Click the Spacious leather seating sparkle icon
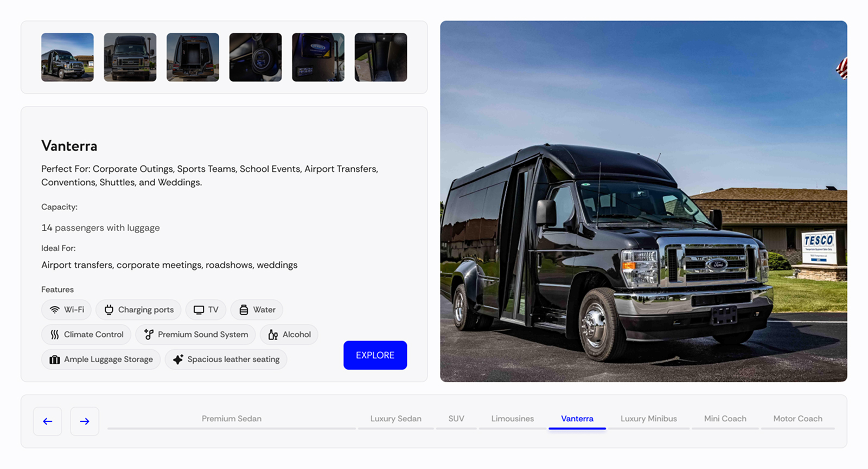The image size is (868, 469). click(x=178, y=359)
